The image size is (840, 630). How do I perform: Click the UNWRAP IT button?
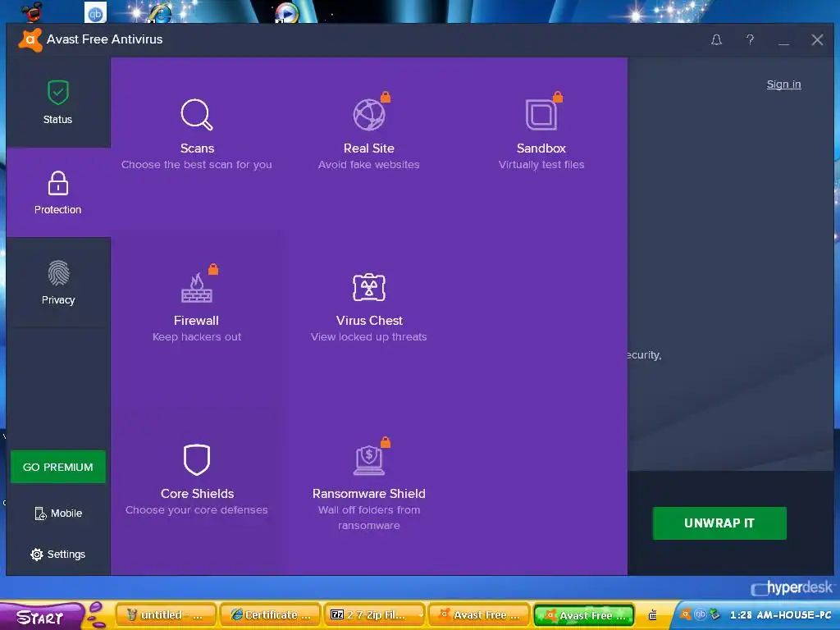point(719,523)
